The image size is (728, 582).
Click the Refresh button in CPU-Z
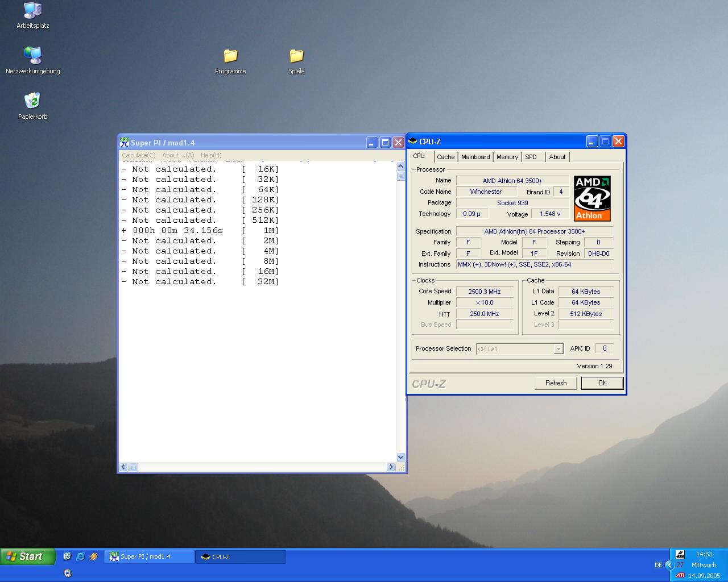coord(556,383)
